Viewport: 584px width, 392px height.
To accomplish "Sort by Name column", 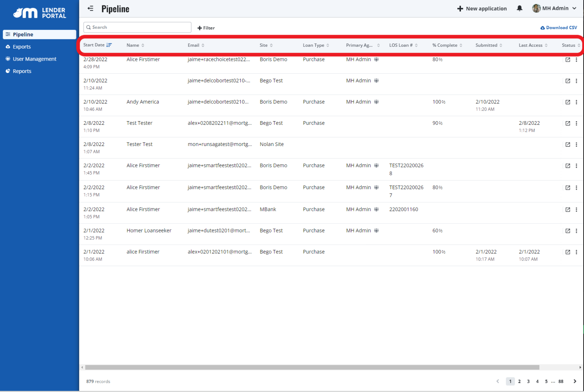I will [x=135, y=45].
